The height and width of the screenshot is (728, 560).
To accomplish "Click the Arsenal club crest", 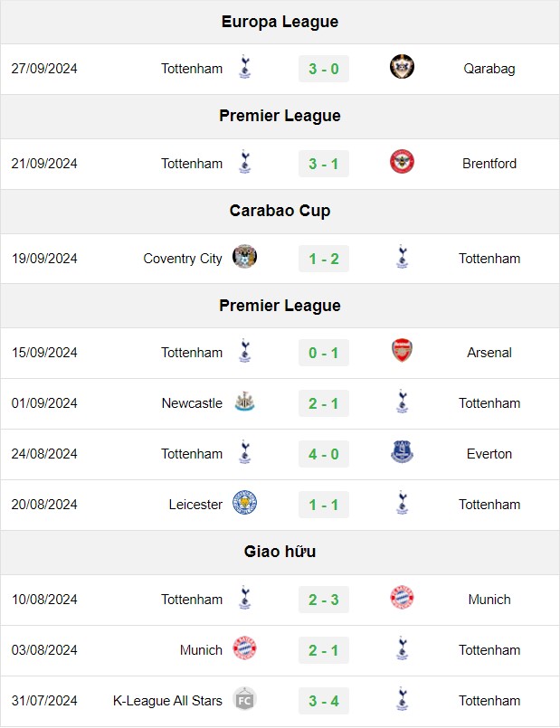I will [x=402, y=351].
